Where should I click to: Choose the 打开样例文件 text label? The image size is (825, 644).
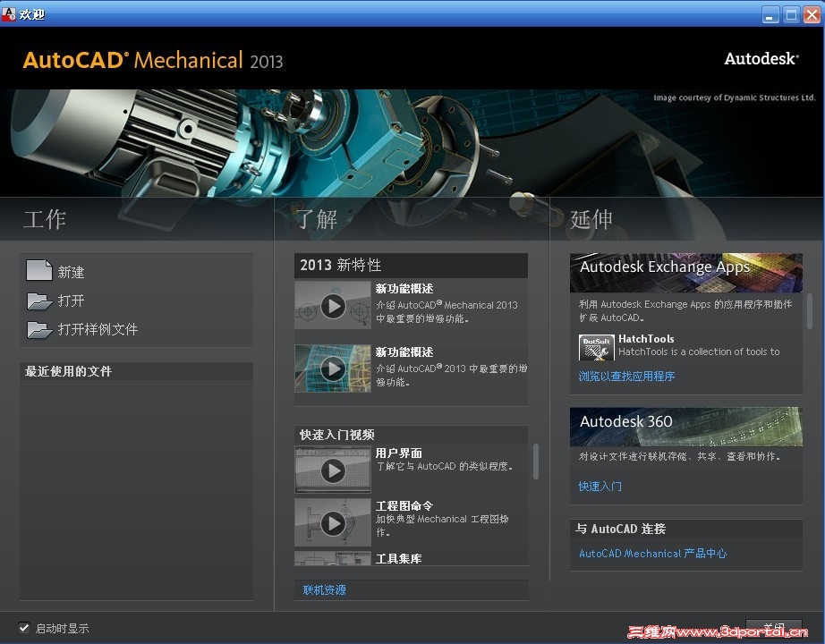[98, 329]
